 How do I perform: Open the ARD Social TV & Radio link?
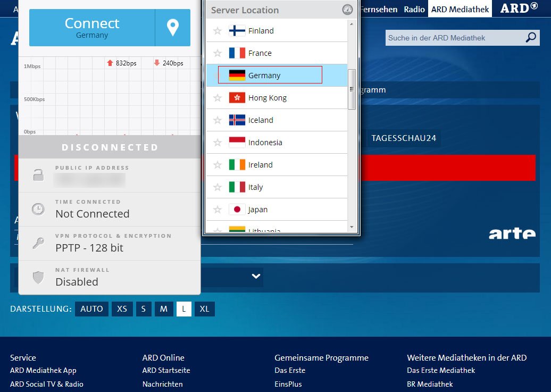[x=47, y=384]
